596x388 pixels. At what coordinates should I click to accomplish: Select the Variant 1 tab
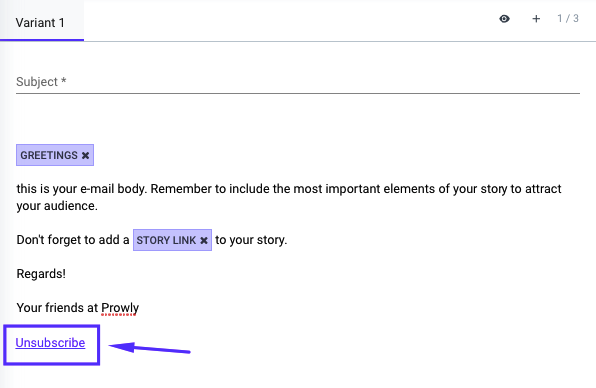(x=40, y=22)
